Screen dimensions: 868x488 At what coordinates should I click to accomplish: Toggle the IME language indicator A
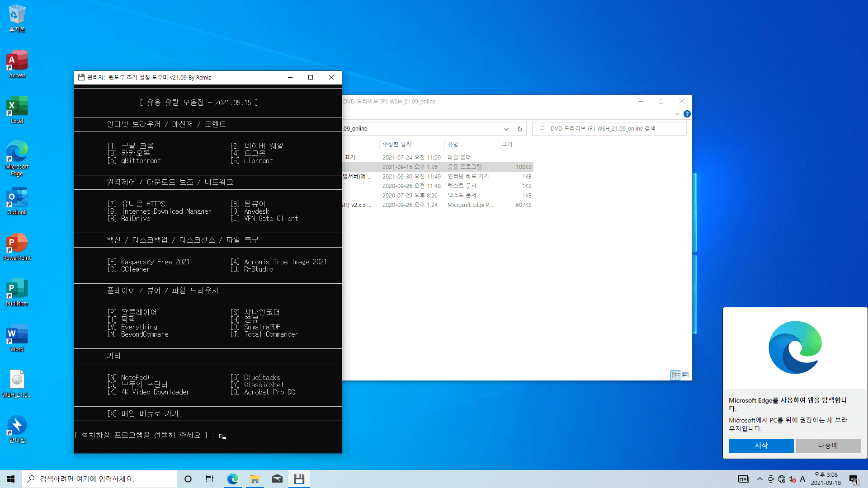(803, 479)
